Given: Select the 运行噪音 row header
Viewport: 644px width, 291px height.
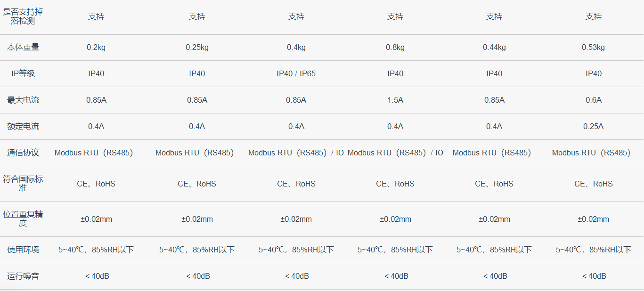Looking at the screenshot, I should pos(23,276).
